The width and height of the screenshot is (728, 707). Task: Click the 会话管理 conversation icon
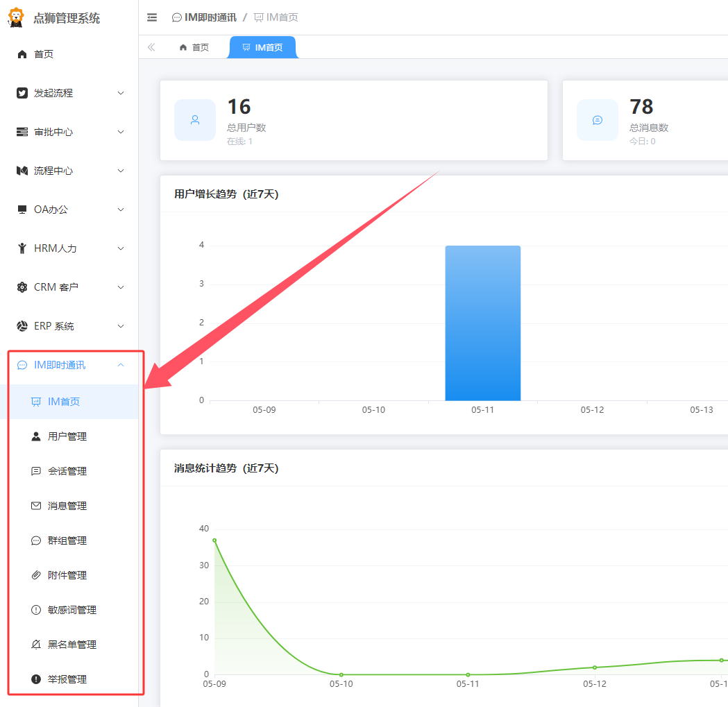click(x=36, y=471)
